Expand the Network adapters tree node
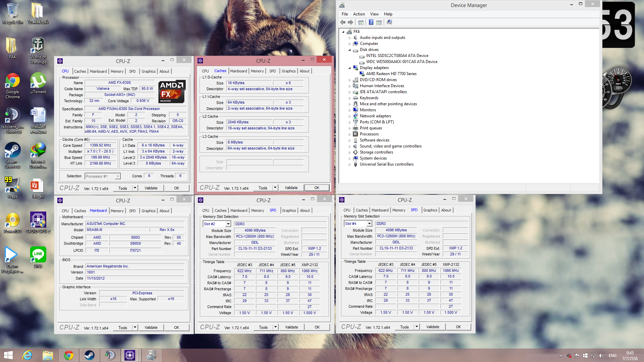644x362 pixels. pyautogui.click(x=350, y=116)
